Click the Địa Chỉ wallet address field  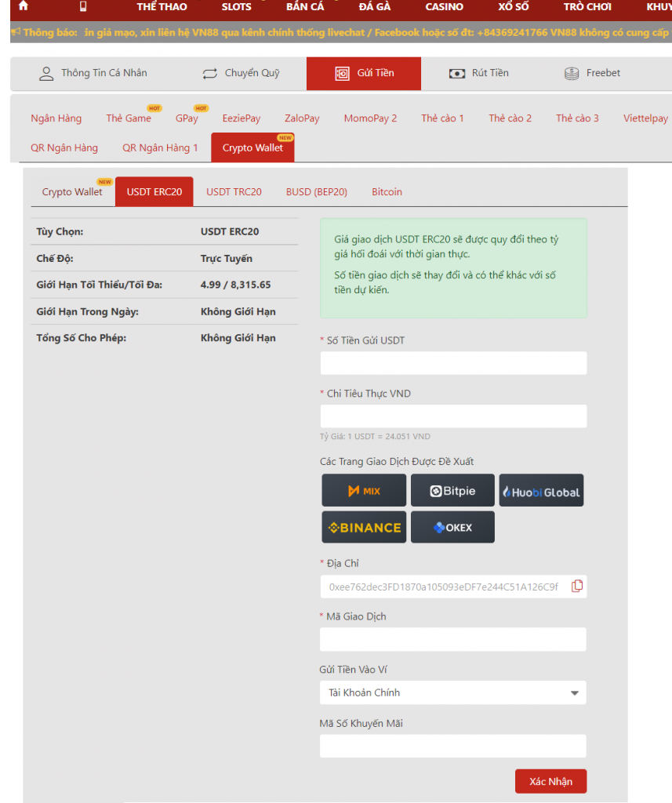[x=453, y=587]
